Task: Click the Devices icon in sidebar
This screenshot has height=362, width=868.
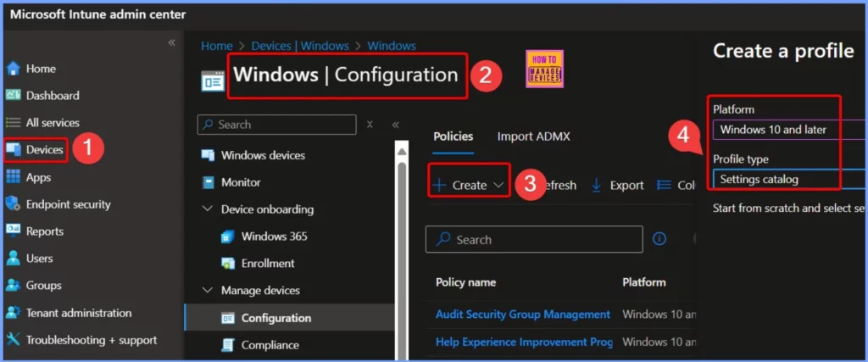Action: 14,150
